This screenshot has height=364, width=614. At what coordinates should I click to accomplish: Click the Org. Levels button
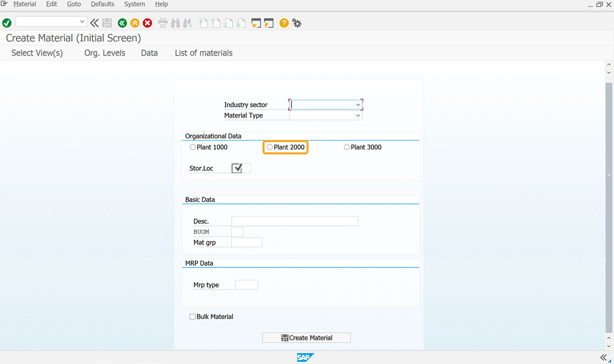(105, 53)
